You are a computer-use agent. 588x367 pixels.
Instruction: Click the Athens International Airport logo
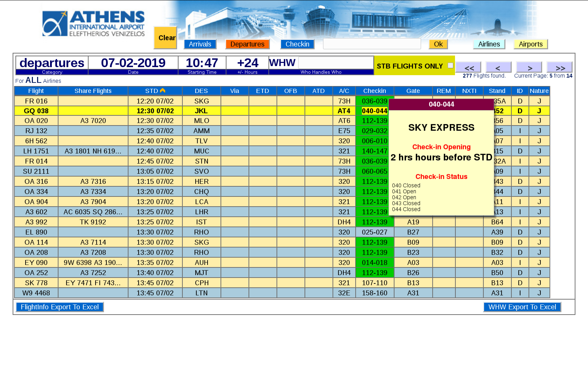(93, 24)
